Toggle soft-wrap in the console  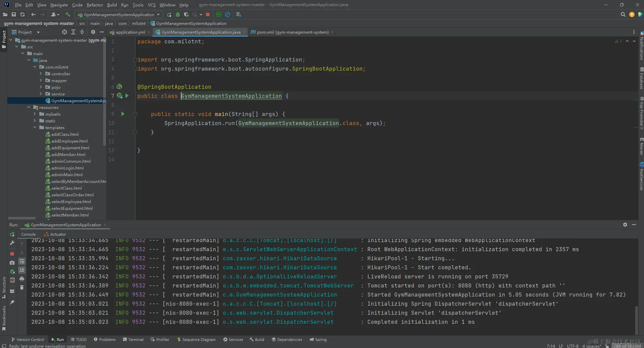click(22, 261)
